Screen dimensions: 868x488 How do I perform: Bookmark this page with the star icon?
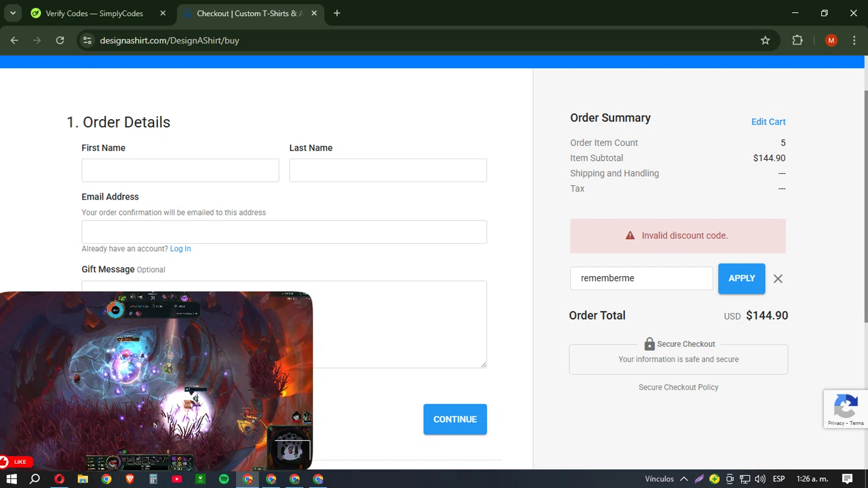(766, 41)
